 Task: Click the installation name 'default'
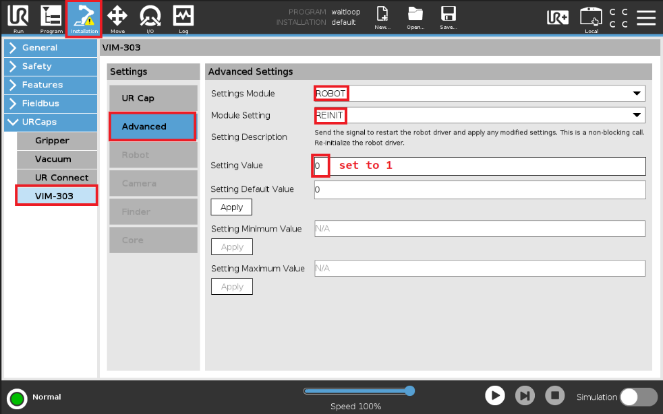(343, 22)
